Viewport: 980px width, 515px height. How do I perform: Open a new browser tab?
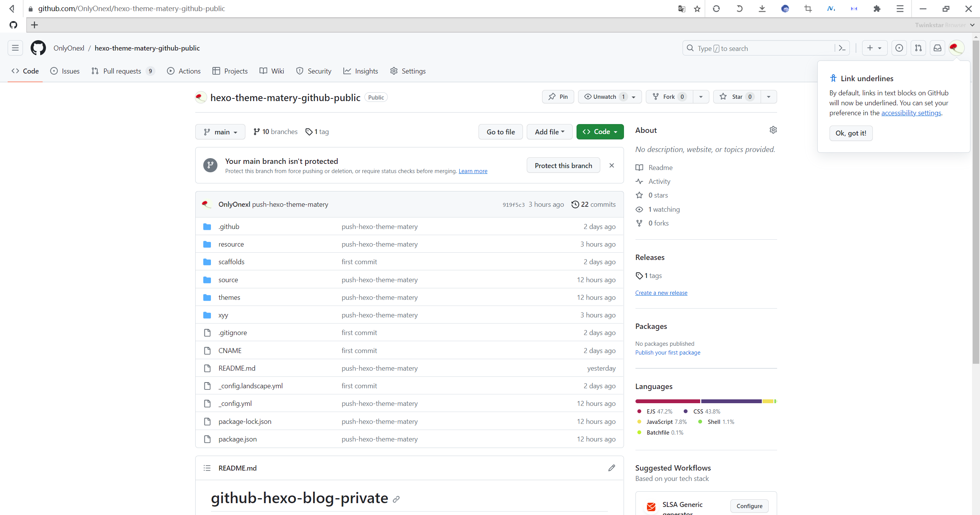pos(34,25)
